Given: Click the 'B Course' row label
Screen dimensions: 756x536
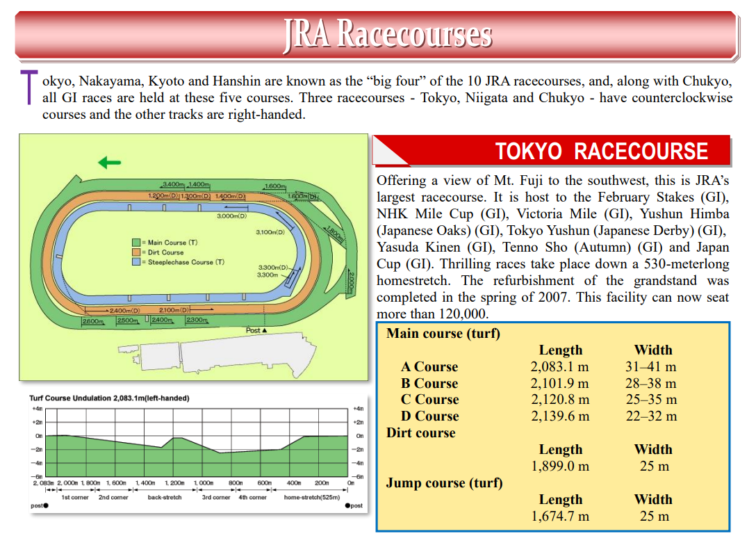Looking at the screenshot, I should point(429,383).
